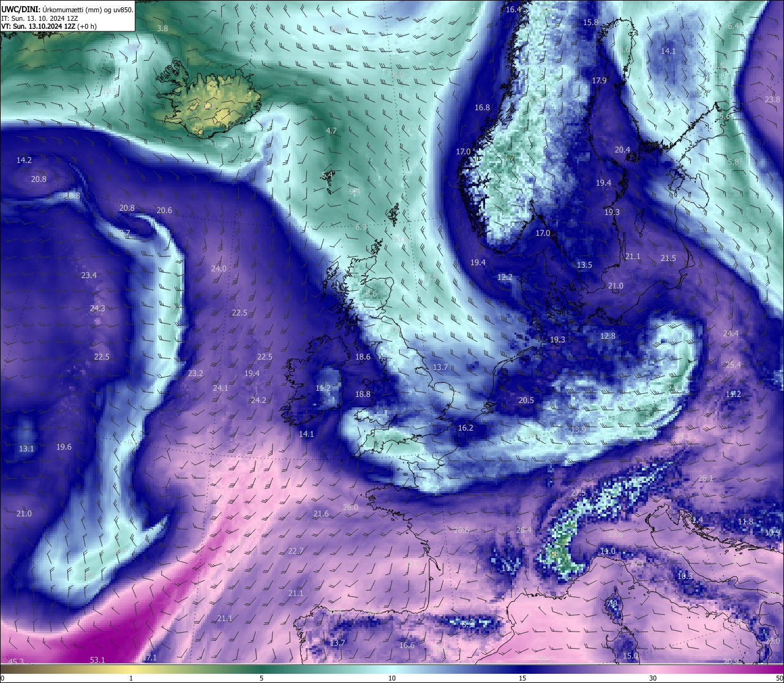This screenshot has height=683, width=784.
Task: Click the 'UWC/DINI: Úrkomumætti (mm) og uv850.' title
Action: 67,9
